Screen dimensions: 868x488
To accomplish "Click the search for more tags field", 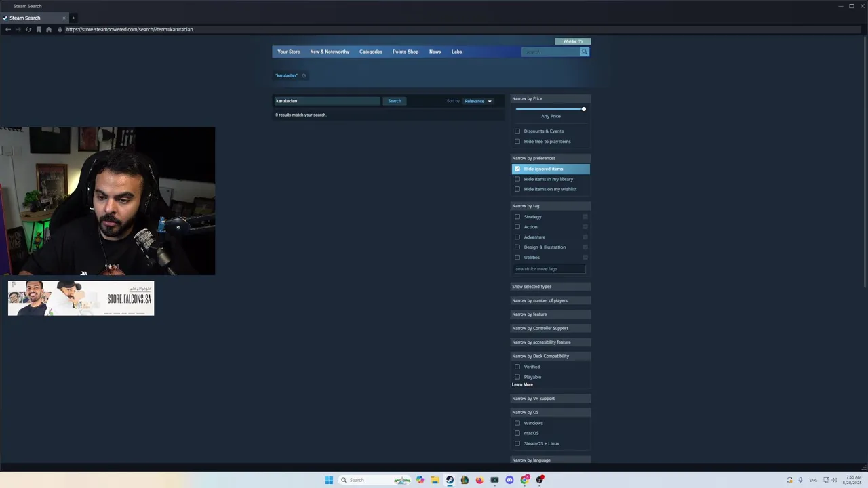I will coord(549,269).
